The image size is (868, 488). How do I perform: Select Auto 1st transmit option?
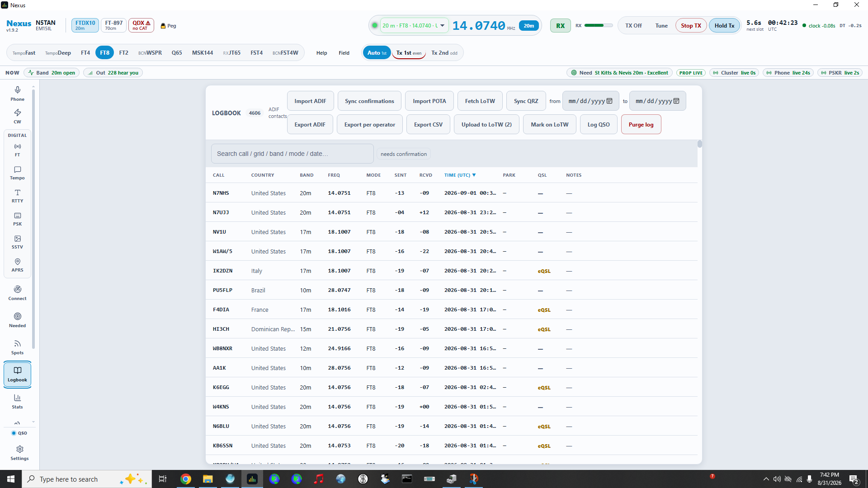coord(377,53)
